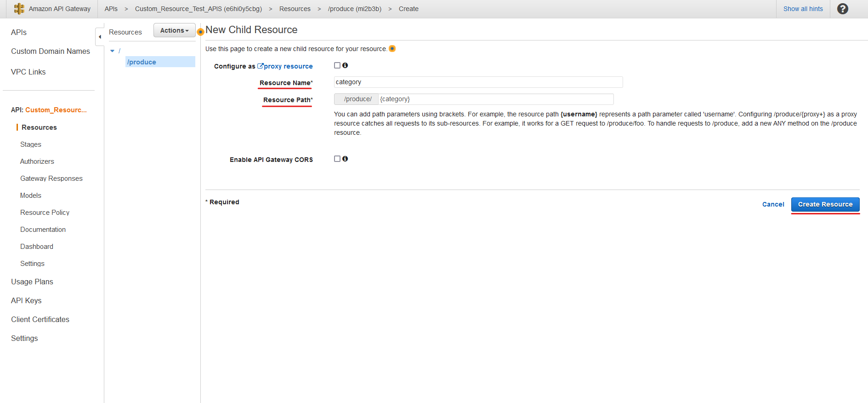868x403 pixels.
Task: Open API-level Settings under Dashboard
Action: pos(33,264)
